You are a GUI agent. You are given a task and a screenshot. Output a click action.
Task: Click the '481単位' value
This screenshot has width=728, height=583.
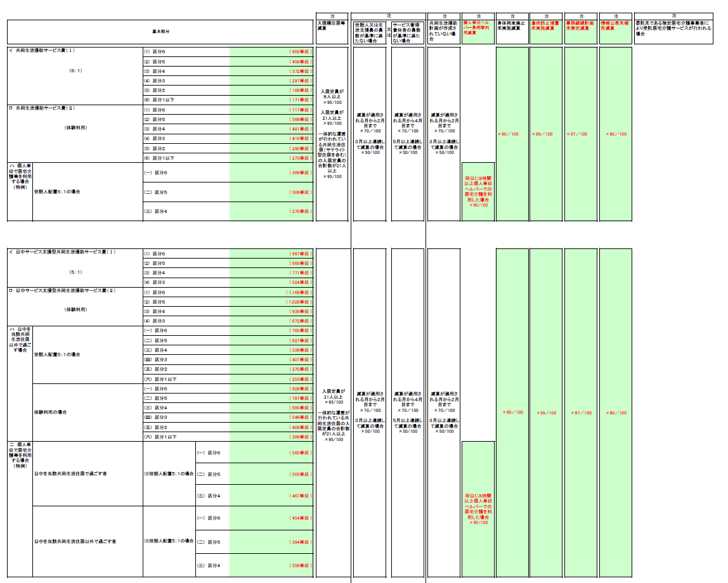[x=301, y=129]
